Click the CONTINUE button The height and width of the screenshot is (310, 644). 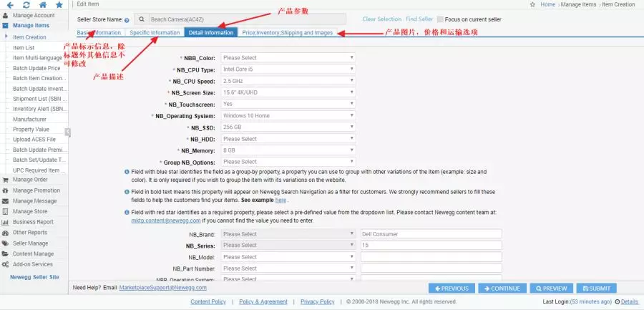click(x=502, y=289)
